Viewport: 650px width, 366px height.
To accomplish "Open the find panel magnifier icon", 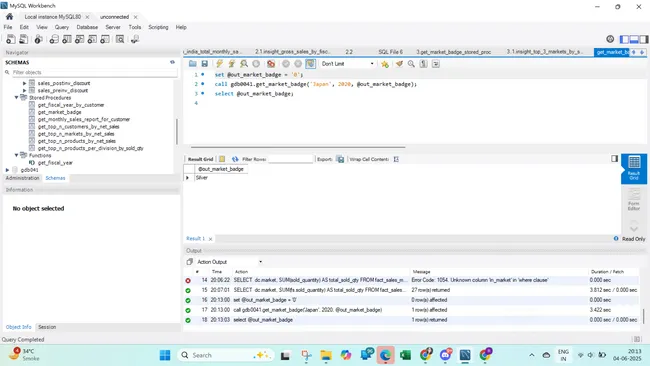I will coord(411,64).
